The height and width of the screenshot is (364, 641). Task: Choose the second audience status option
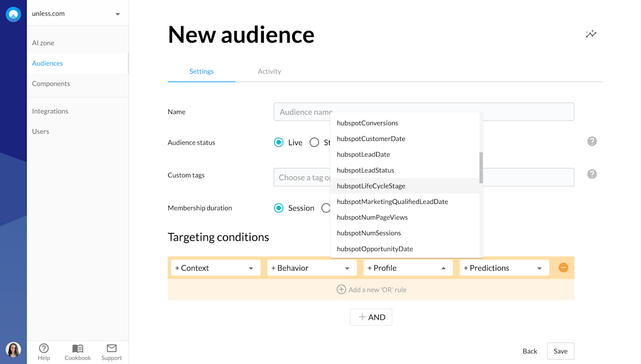click(314, 142)
